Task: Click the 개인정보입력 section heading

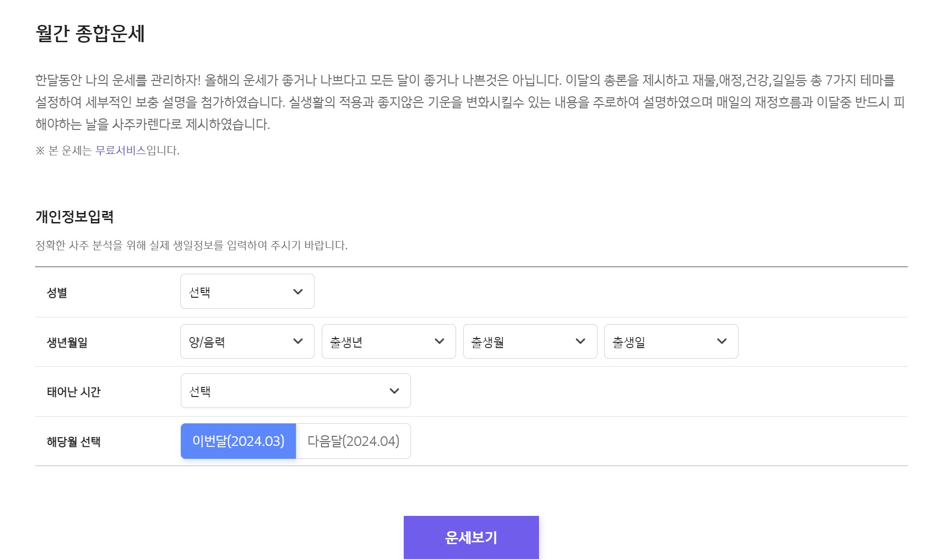Action: 74,217
